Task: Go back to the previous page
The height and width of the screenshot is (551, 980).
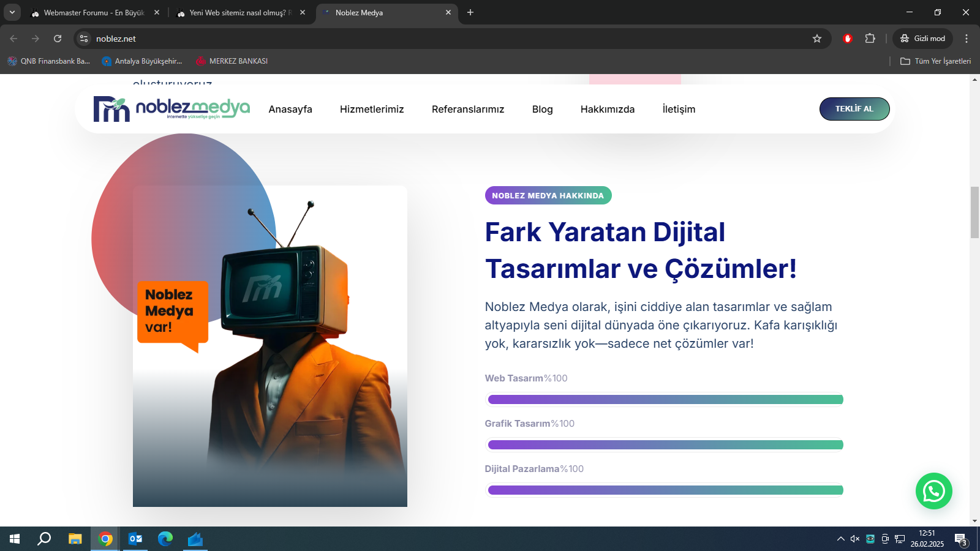Action: coord(13,39)
